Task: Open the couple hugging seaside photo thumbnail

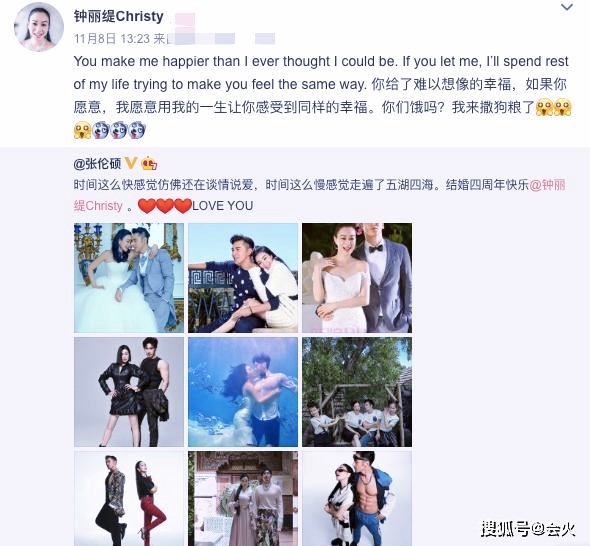Action: [x=243, y=278]
